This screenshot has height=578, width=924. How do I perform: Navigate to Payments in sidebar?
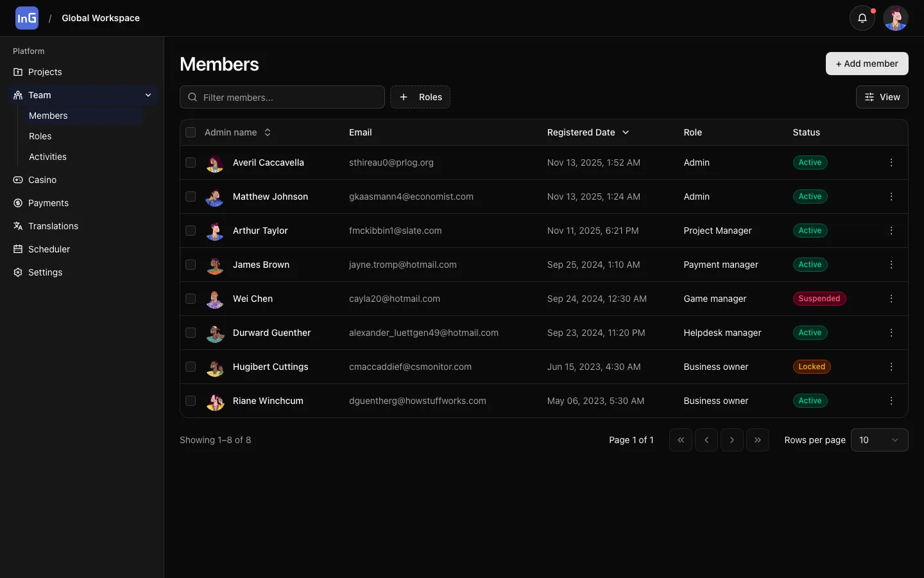pos(48,203)
